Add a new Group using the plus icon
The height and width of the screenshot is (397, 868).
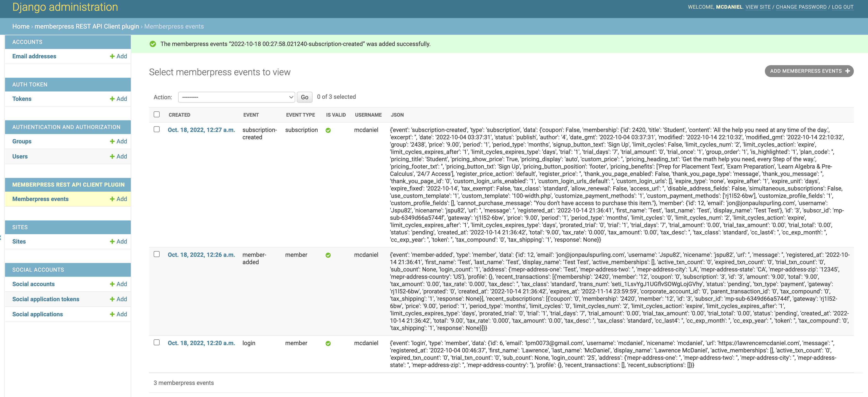point(113,141)
